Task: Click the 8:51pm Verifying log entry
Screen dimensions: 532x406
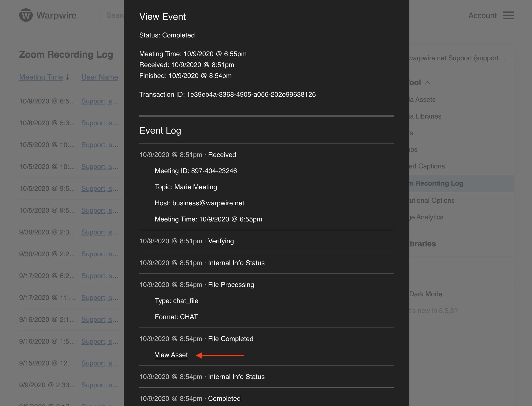Action: point(187,241)
